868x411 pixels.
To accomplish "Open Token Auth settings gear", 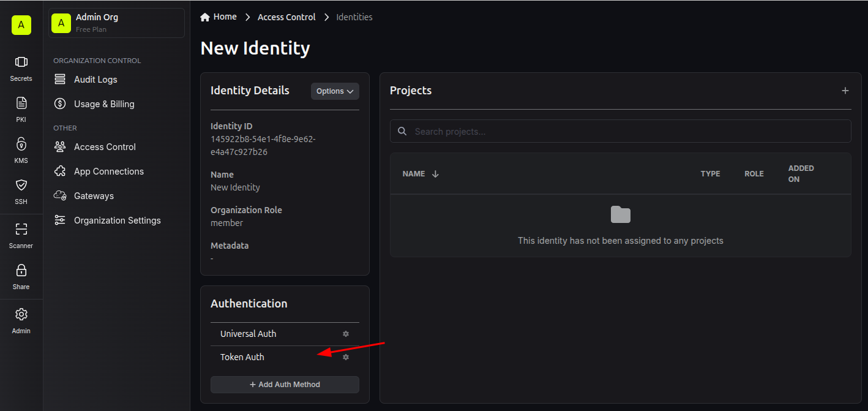I will [x=346, y=357].
